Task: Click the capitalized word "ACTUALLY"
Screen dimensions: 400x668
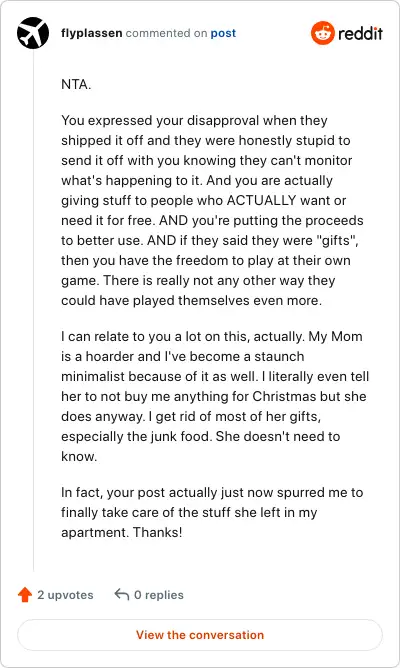Action: [261, 200]
